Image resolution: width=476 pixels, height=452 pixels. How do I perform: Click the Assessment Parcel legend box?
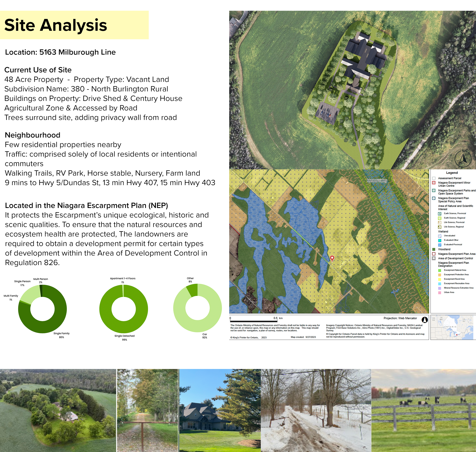[x=434, y=178]
